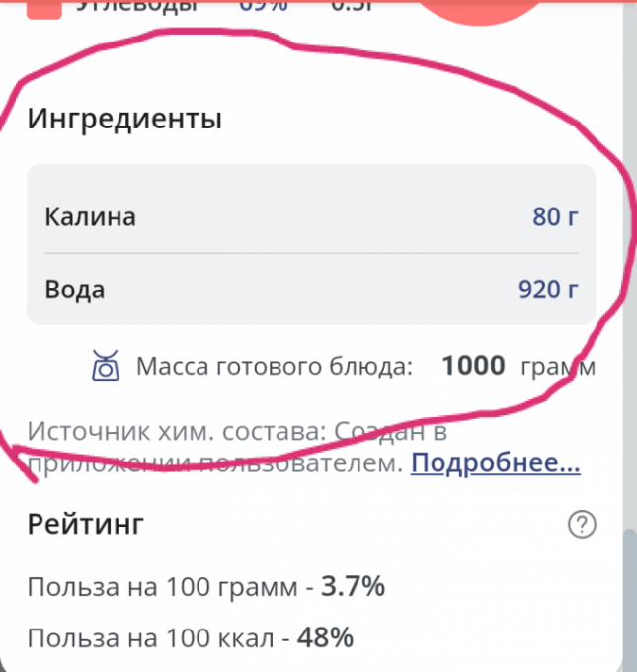Select the Калина ingredient row

311,216
